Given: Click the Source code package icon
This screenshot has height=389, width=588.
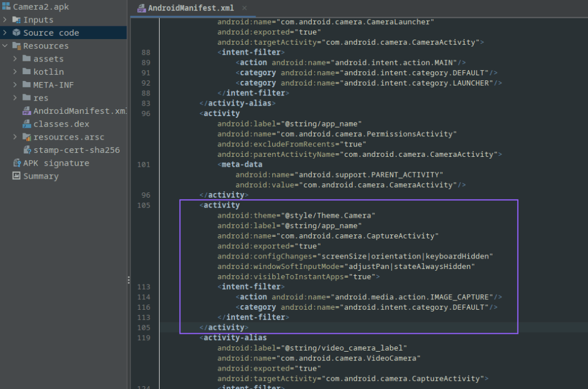Looking at the screenshot, I should (16, 33).
